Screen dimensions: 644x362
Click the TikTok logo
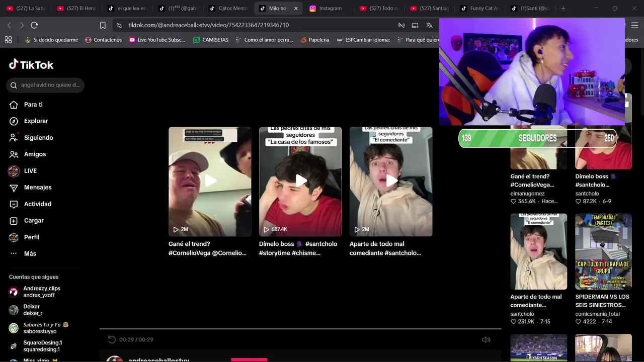click(31, 65)
